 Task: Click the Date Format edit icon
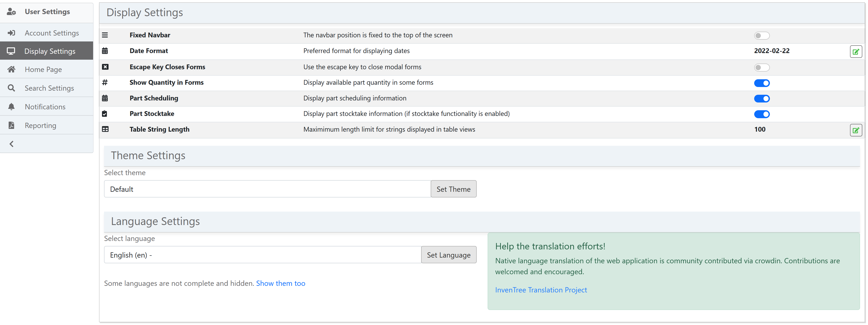[855, 51]
